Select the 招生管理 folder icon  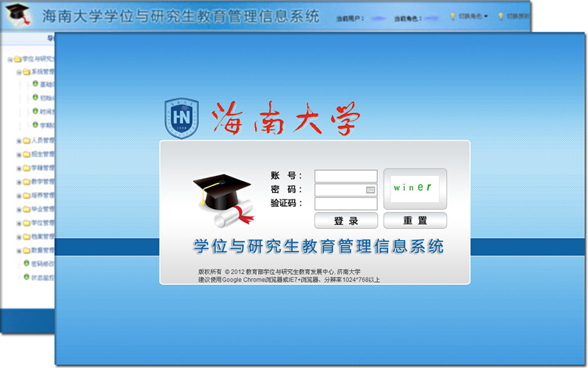coord(26,155)
